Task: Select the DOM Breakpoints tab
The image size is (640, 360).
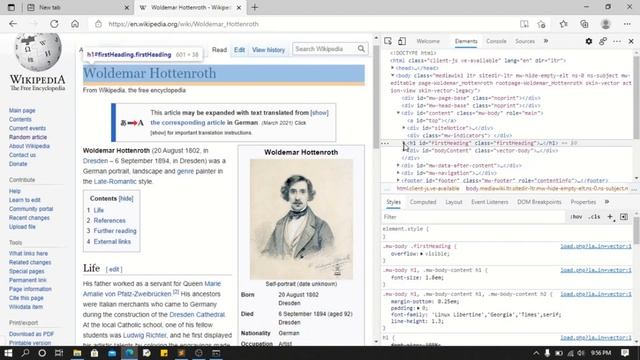Action: pyautogui.click(x=539, y=202)
